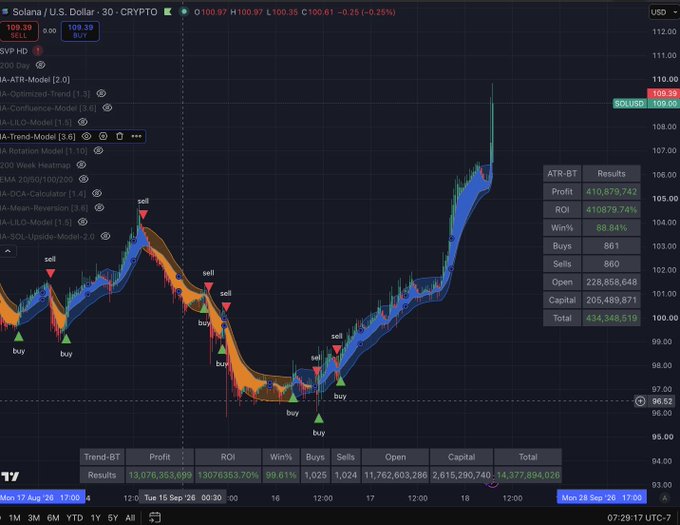The width and height of the screenshot is (680, 525).
Task: Toggle visibility of 200 Week Heatmap
Action: pos(81,165)
